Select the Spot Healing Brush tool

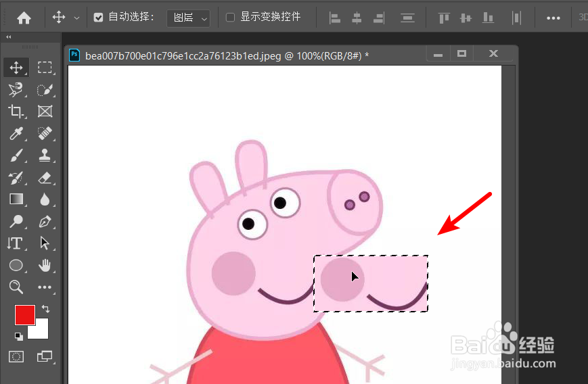click(45, 133)
